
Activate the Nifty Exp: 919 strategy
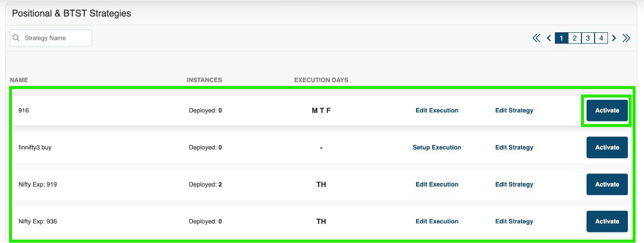(607, 185)
